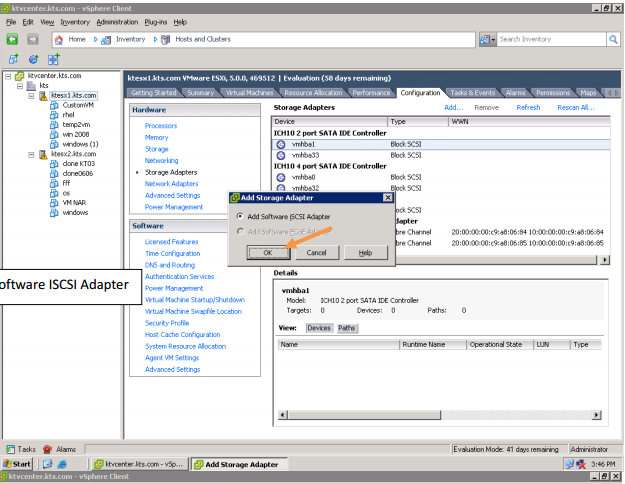Click the Inventory icon in breadcrumb
This screenshot has width=625, height=484.
[106, 39]
